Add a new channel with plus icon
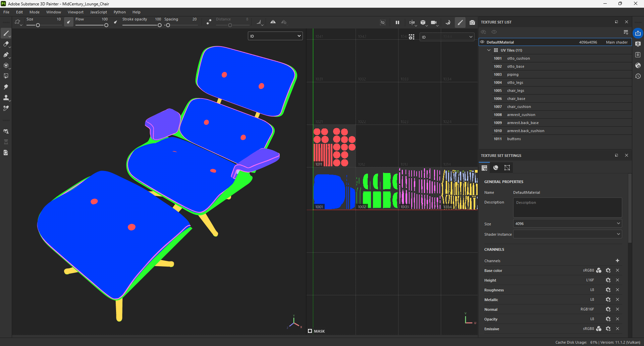This screenshot has height=346, width=644. (x=617, y=261)
